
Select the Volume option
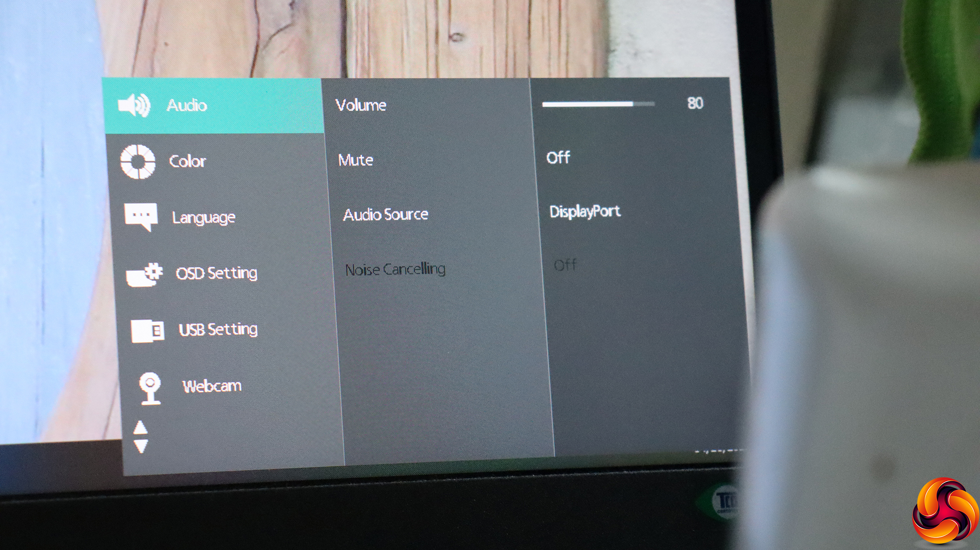[x=361, y=105]
